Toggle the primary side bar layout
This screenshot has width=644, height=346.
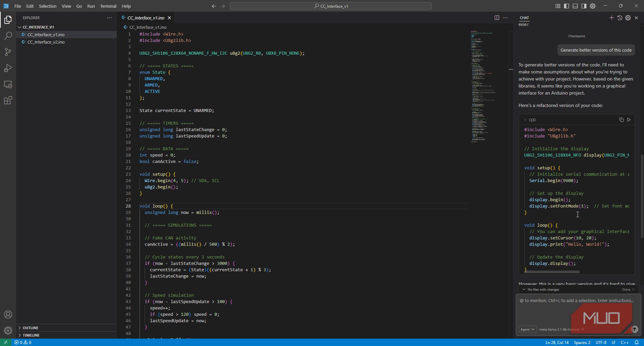[567, 6]
